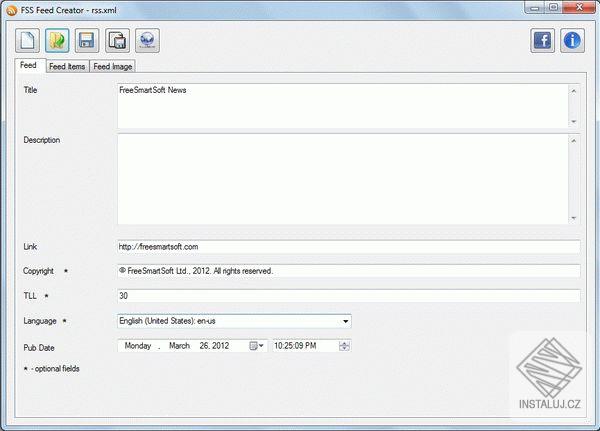Click into the Description text area

[343, 179]
